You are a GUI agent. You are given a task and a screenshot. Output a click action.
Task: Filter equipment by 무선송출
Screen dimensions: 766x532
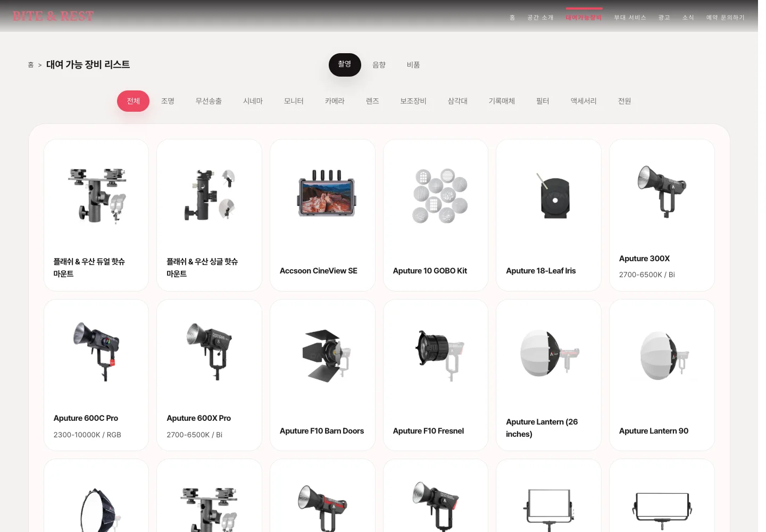click(x=209, y=101)
